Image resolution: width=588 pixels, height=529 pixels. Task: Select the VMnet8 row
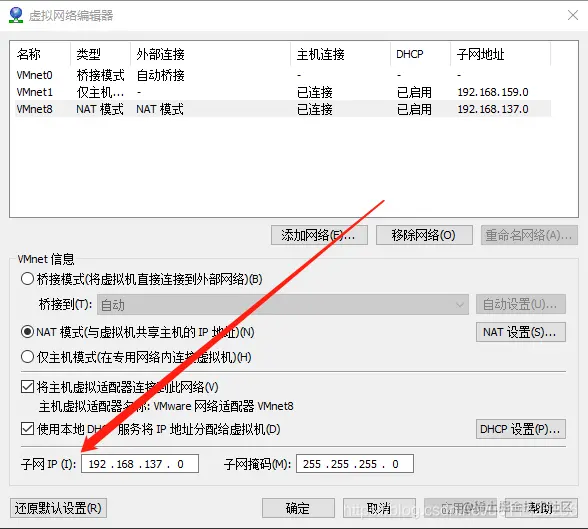point(283,109)
